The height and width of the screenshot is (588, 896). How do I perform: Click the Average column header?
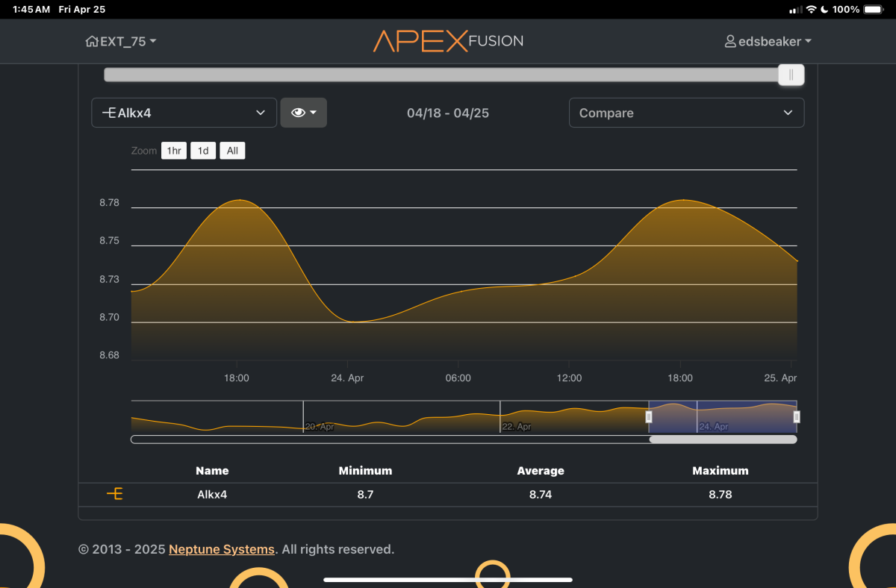click(541, 471)
